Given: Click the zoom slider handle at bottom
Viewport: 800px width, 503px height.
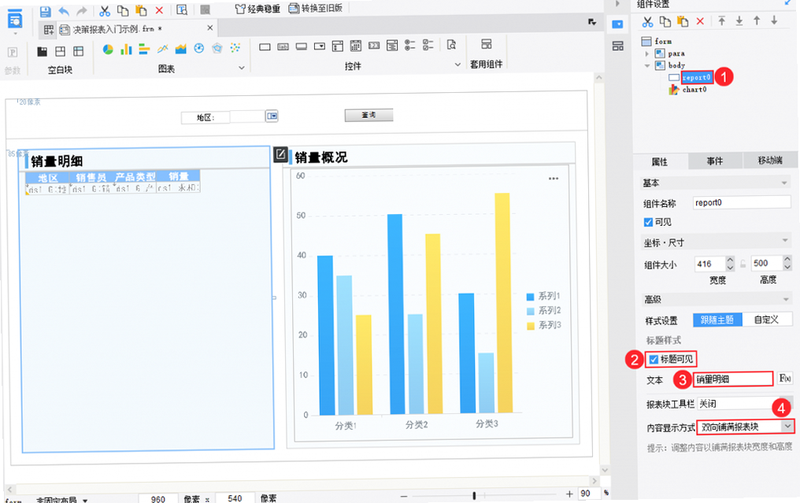Looking at the screenshot, I should tap(474, 495).
